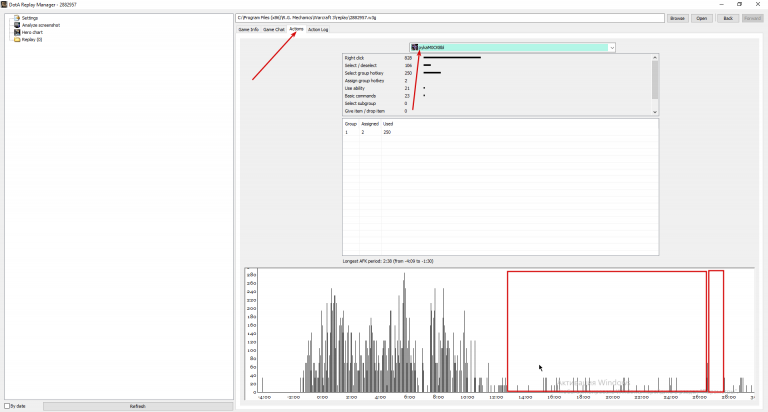Open the Settings tree item icon
Image resolution: width=768 pixels, height=412 pixels.
point(17,18)
